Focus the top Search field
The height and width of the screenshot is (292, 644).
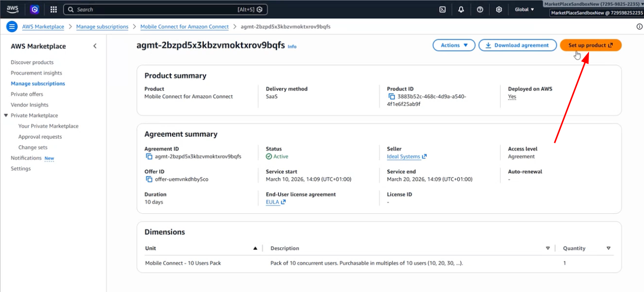coord(165,9)
